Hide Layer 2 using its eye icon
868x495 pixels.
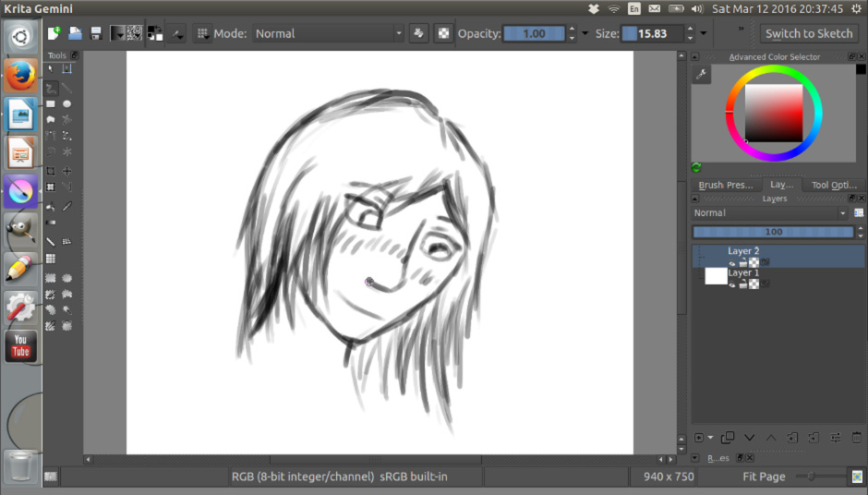732,263
